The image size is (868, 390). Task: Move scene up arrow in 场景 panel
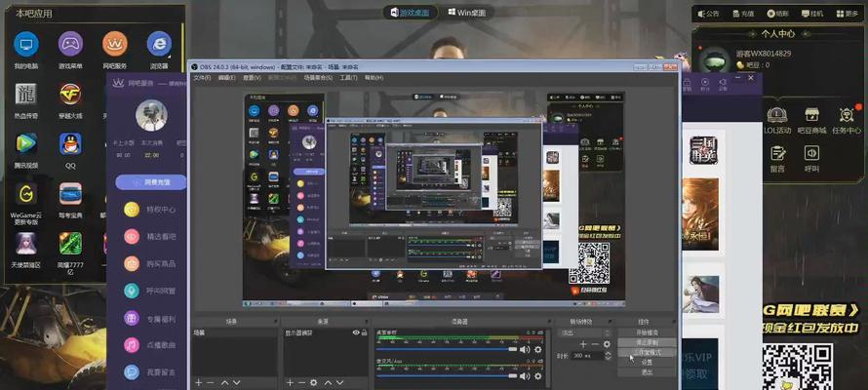pos(224,382)
